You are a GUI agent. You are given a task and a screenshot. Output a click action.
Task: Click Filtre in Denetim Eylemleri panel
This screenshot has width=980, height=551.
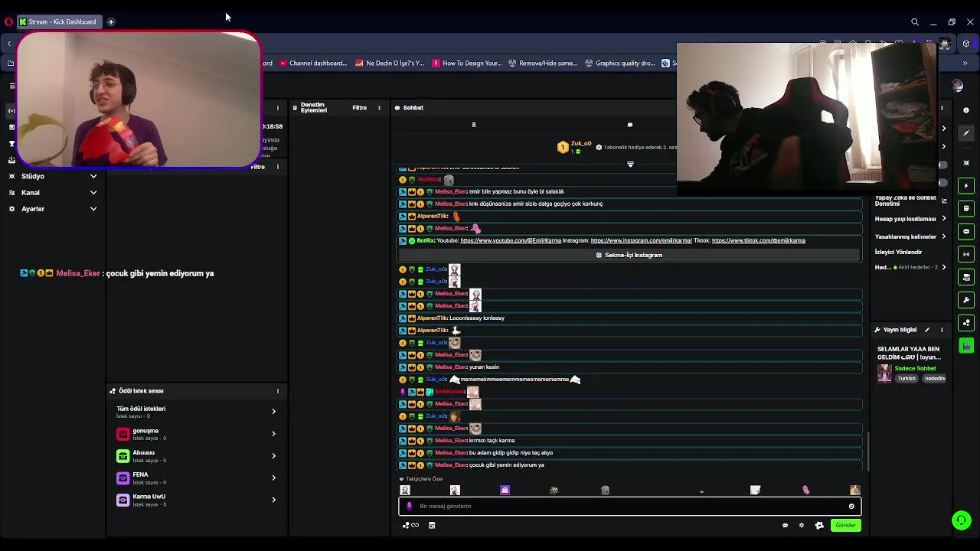[359, 108]
